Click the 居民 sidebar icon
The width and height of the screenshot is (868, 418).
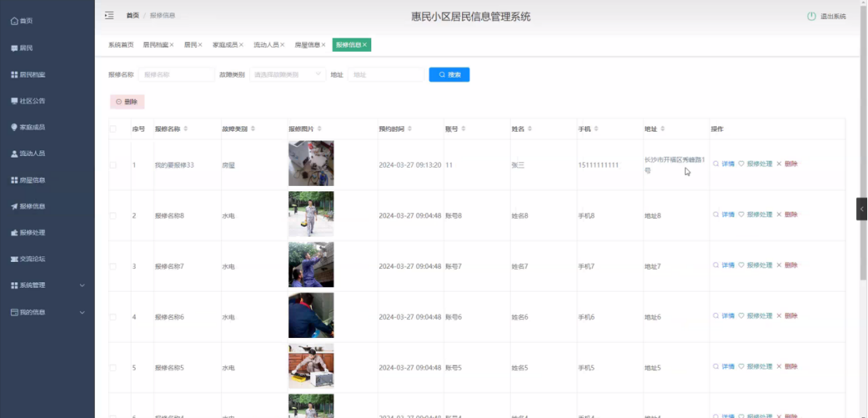[x=14, y=49]
